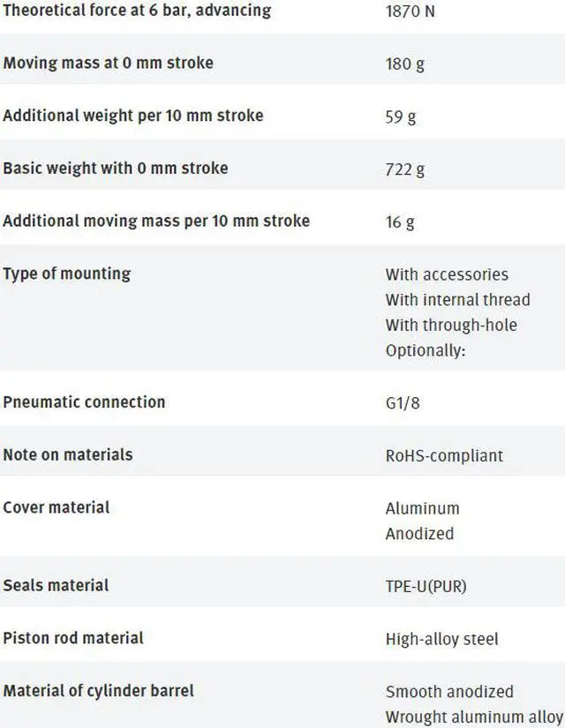Click the 'Cover material' label

pos(56,507)
